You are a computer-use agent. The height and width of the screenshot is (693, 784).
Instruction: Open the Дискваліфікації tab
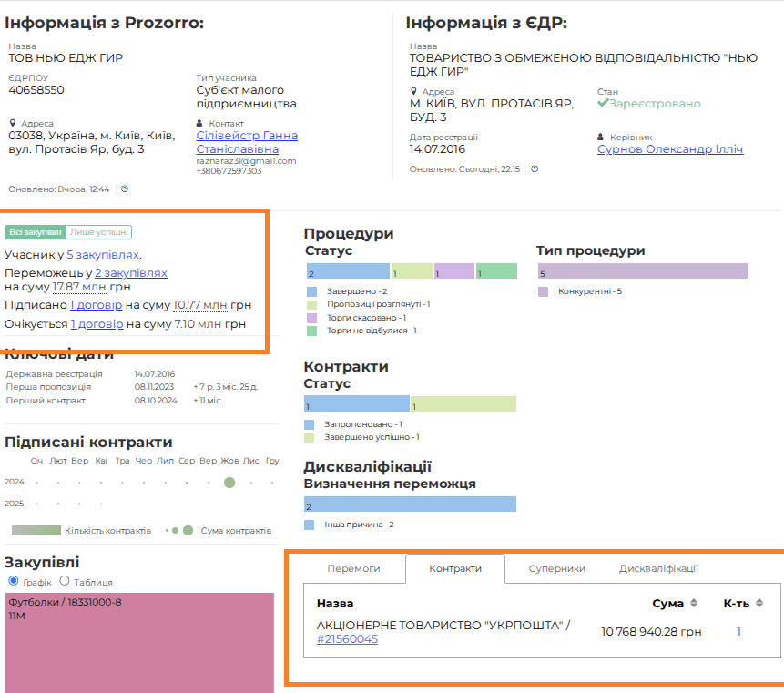[658, 568]
